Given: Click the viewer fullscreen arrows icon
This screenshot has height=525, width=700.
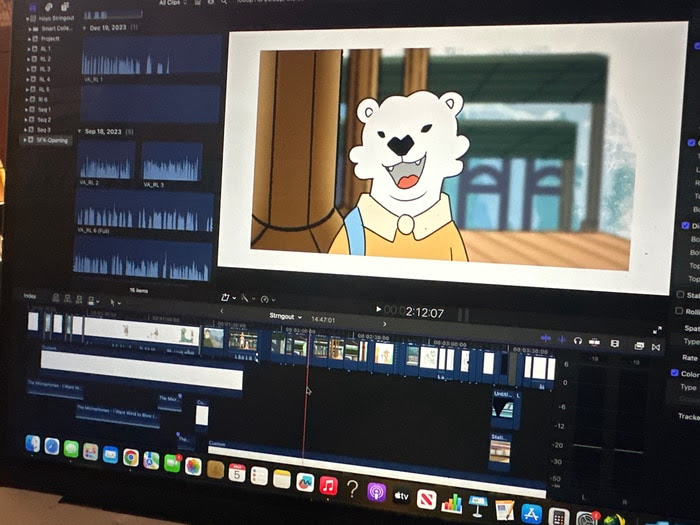Looking at the screenshot, I should (656, 329).
